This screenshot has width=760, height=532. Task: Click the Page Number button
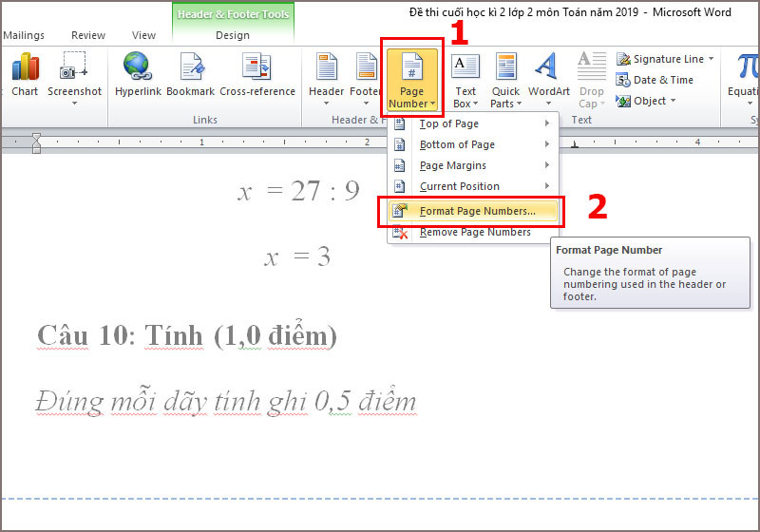411,80
